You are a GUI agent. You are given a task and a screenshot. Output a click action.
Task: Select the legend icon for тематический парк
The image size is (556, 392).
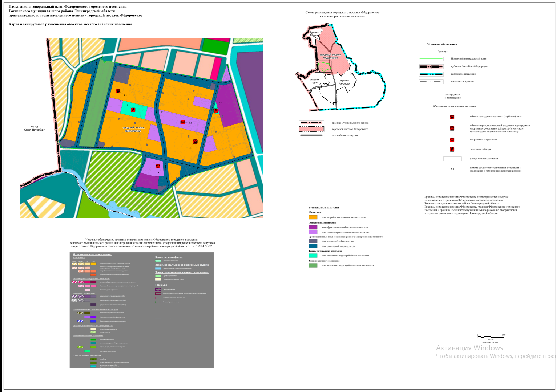point(452,149)
